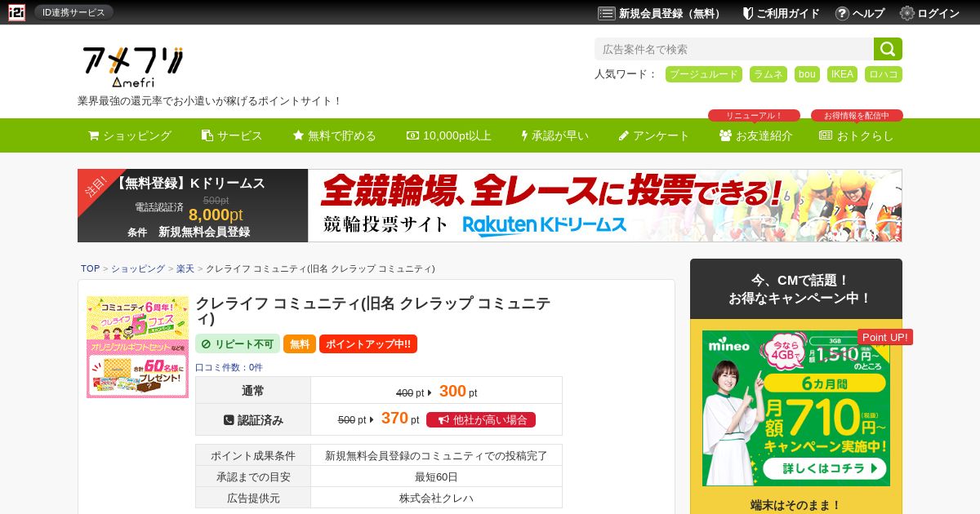Select popular word bou
The image size is (980, 514).
coord(807,74)
